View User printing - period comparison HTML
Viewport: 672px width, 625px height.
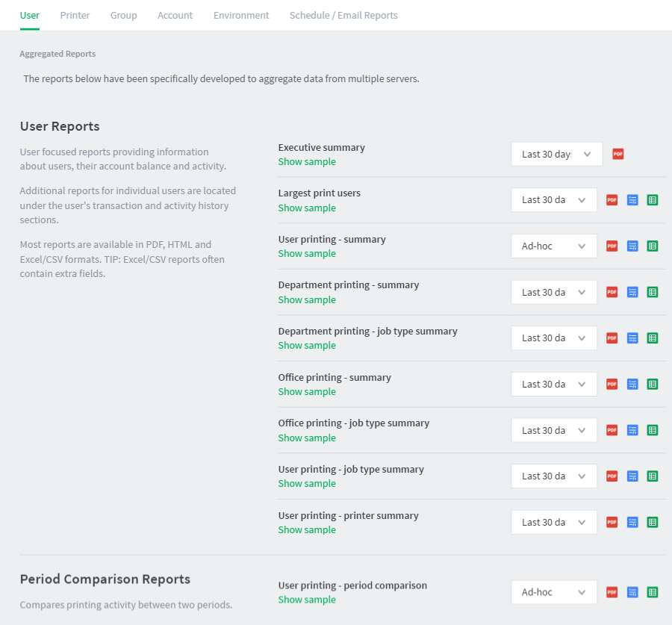[632, 592]
